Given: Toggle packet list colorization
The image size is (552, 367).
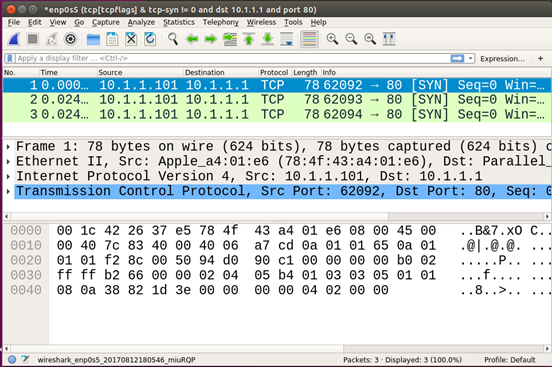Looking at the screenshot, I should pos(309,39).
